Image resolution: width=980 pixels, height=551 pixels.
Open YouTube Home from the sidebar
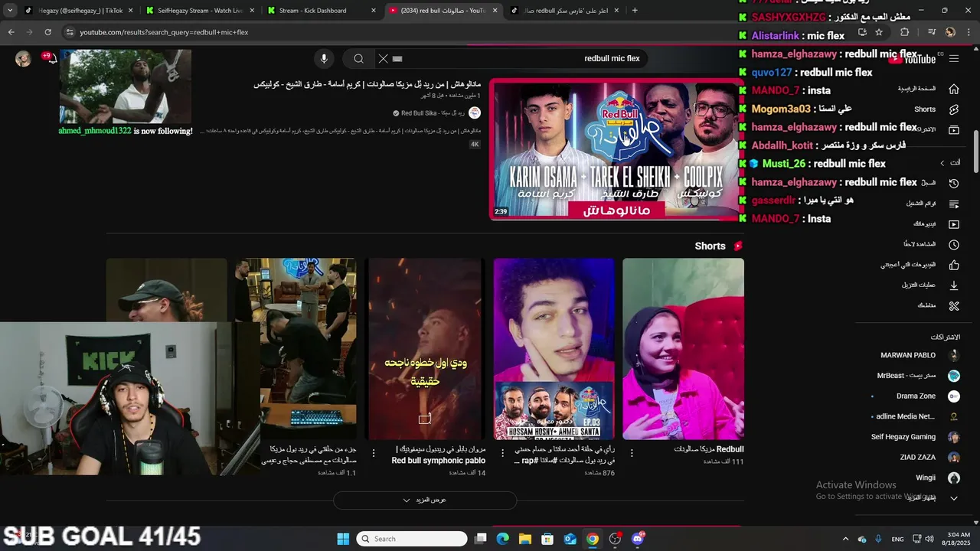953,89
